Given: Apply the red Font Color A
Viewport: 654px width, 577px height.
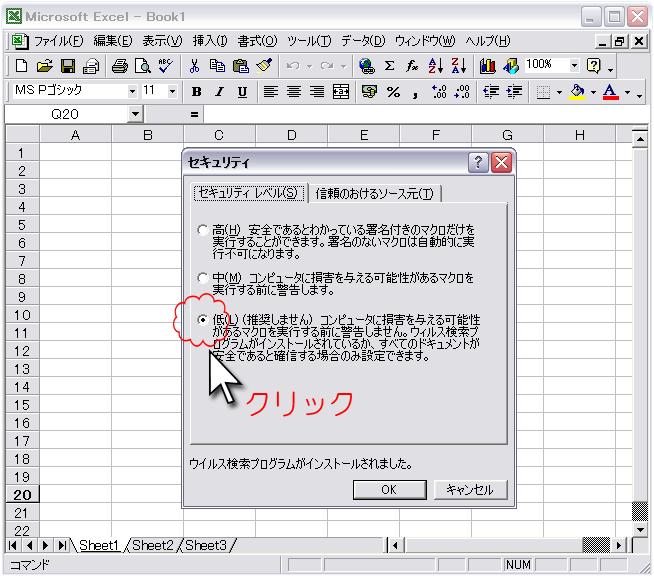Looking at the screenshot, I should coord(611,92).
